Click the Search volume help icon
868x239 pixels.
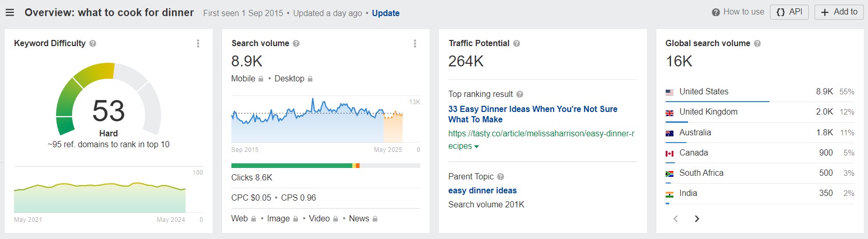point(296,44)
